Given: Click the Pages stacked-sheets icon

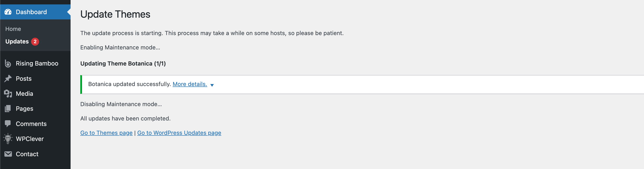Looking at the screenshot, I should point(8,109).
